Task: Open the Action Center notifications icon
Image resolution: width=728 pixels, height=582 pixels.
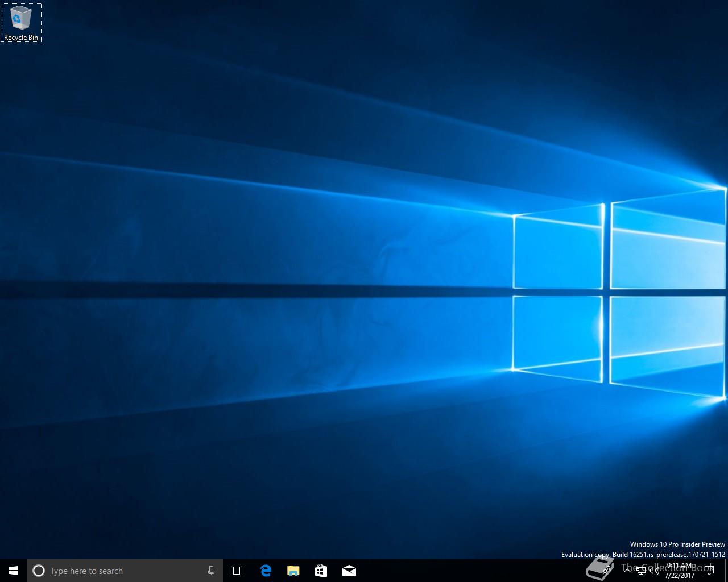Action: [709, 571]
